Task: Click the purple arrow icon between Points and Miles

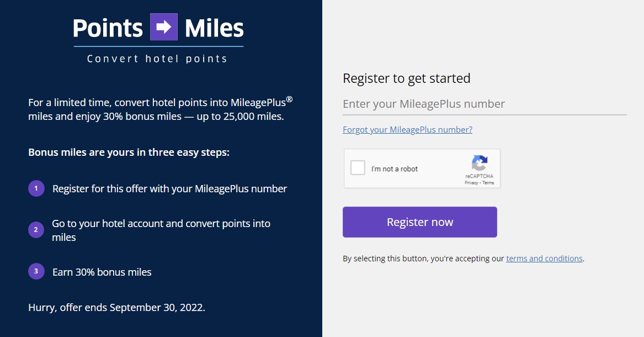Action: (164, 27)
